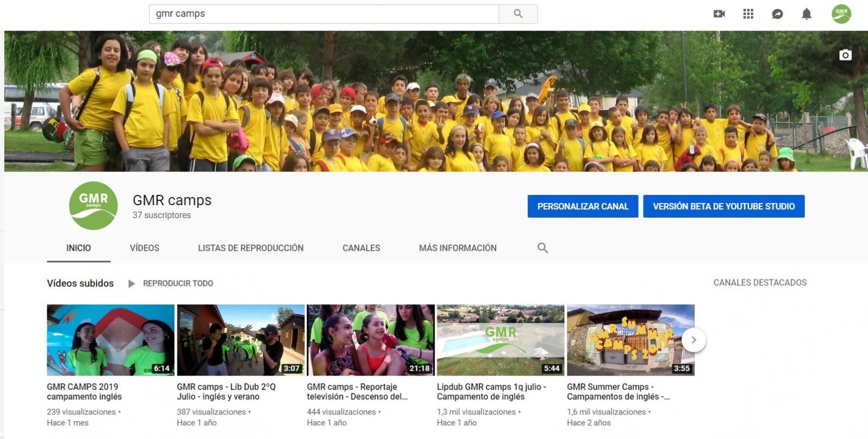
Task: Open the create video camera icon
Action: [719, 14]
